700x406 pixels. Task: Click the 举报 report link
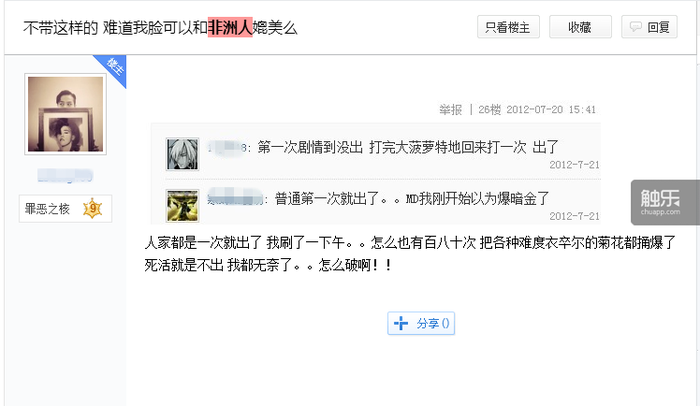coord(450,109)
